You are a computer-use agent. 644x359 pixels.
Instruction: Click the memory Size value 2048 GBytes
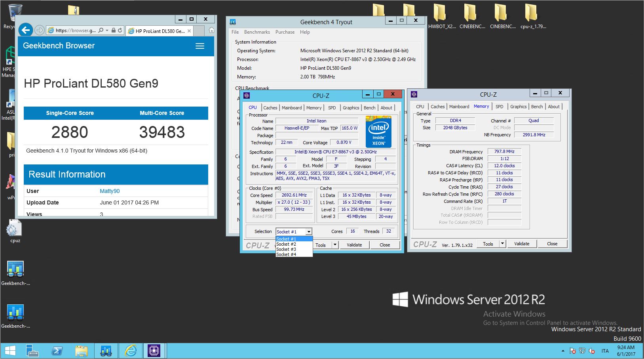coord(455,128)
